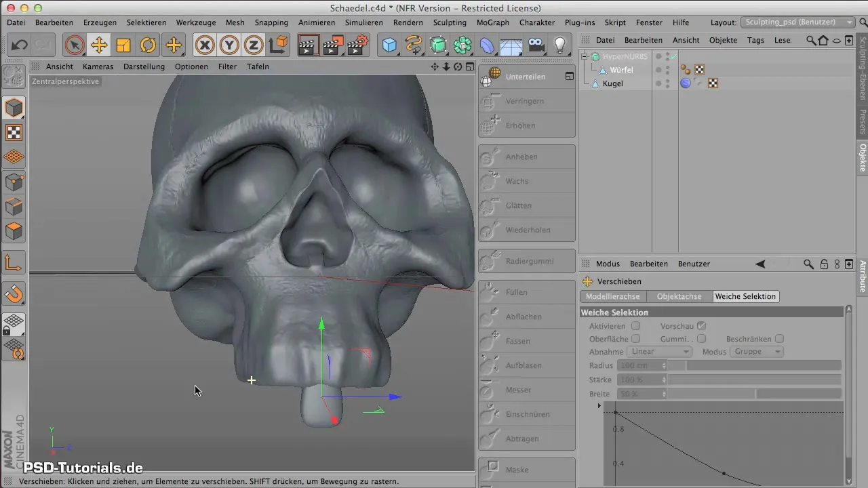The width and height of the screenshot is (868, 488).
Task: Open the Abnahme Linear dropdown
Action: click(659, 352)
